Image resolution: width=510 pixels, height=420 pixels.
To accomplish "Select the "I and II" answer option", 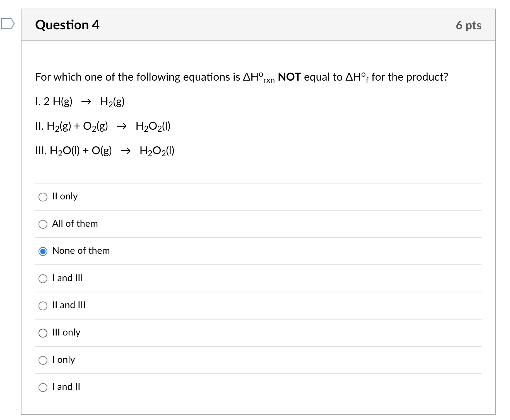I will click(x=43, y=387).
